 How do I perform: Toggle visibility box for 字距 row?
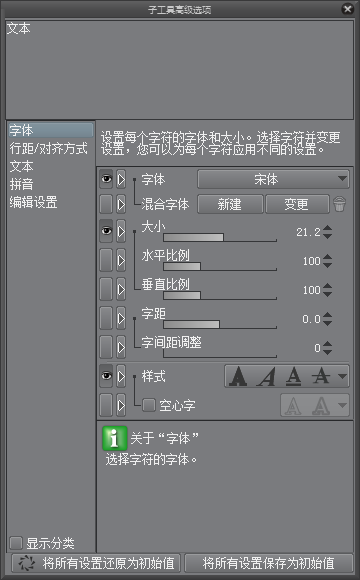[106, 318]
